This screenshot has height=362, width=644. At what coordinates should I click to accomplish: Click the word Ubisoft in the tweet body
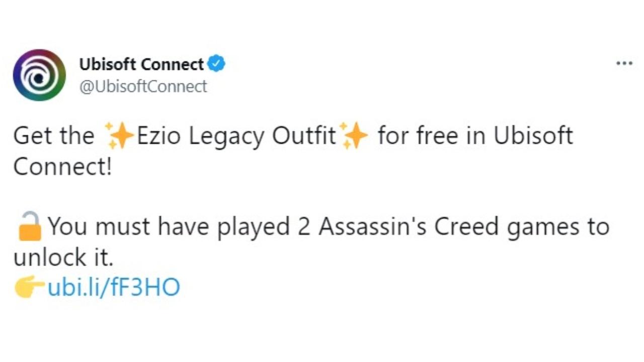pos(533,136)
